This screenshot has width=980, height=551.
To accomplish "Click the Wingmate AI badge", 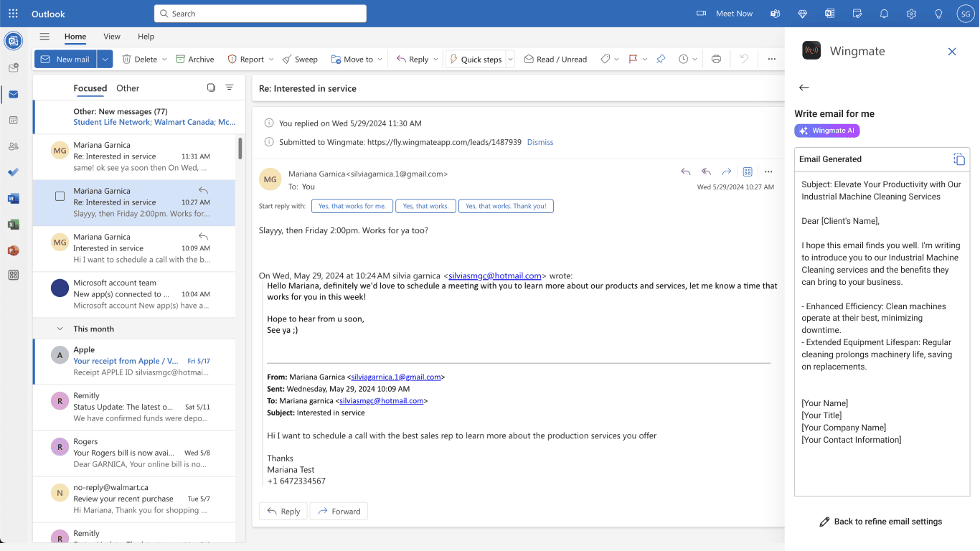I will click(x=827, y=131).
